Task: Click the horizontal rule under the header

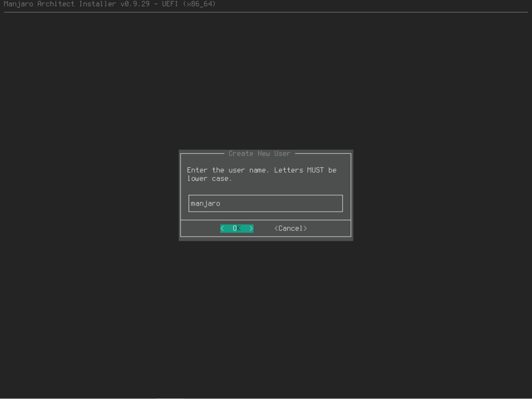Action: coord(265,12)
